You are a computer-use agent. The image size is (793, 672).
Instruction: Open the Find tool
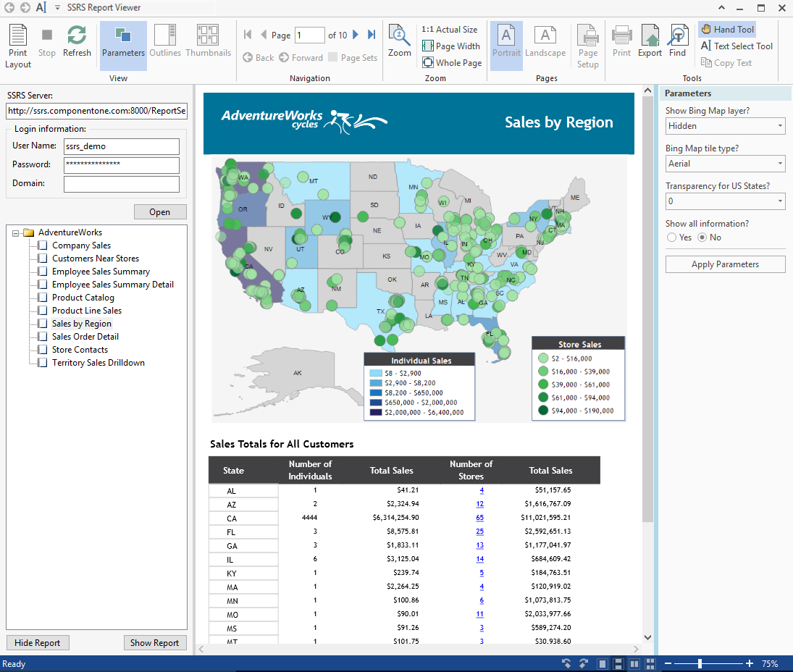click(677, 41)
